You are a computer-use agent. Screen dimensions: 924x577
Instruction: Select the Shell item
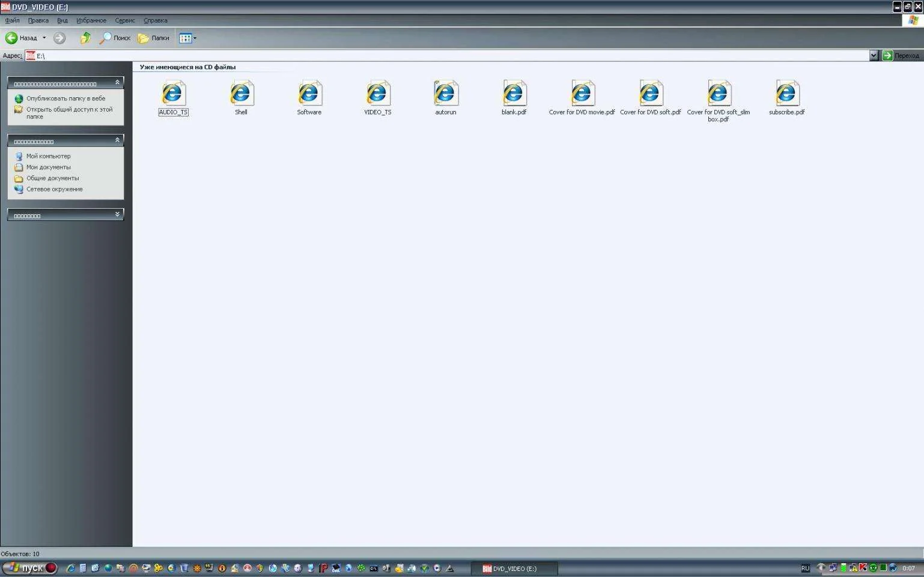tap(241, 97)
